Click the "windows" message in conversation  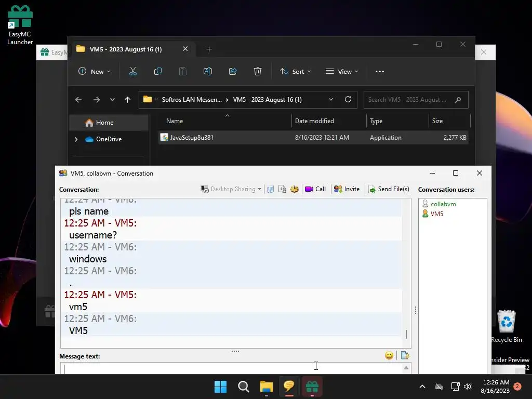click(x=88, y=259)
